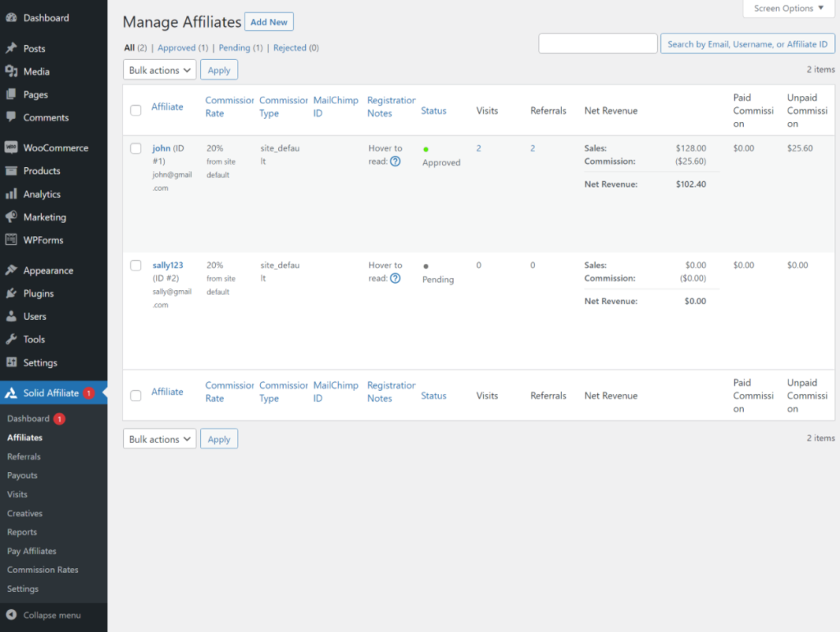The height and width of the screenshot is (632, 840).
Task: Open the Payouts submenu item
Action: 22,475
